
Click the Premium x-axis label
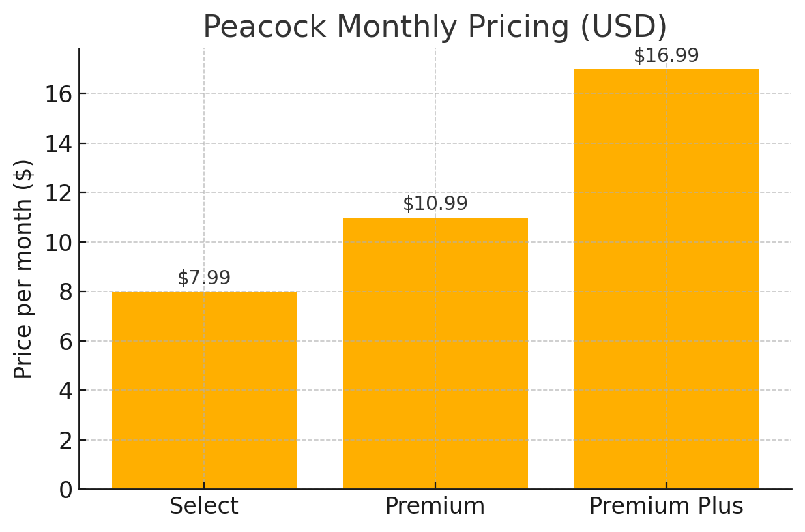coord(435,506)
